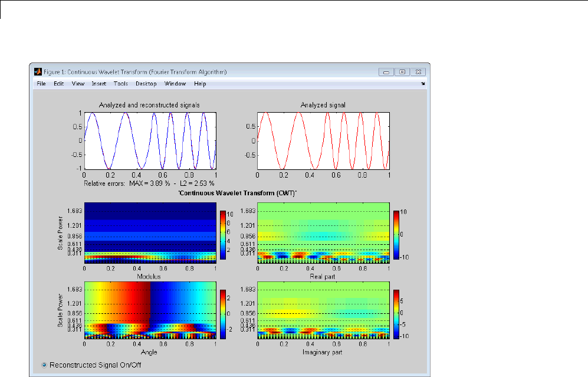Open the Help menu
Image resolution: width=588 pixels, height=377 pixels.
pyautogui.click(x=200, y=84)
